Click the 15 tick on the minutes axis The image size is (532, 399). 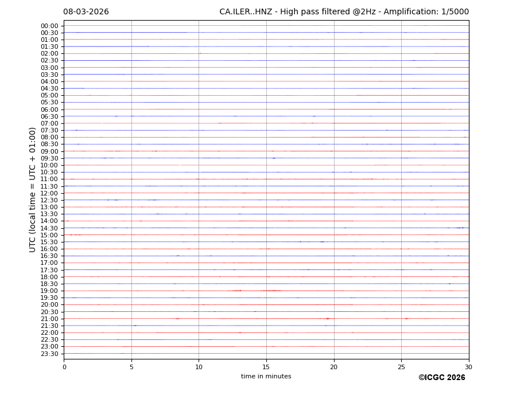coord(266,367)
